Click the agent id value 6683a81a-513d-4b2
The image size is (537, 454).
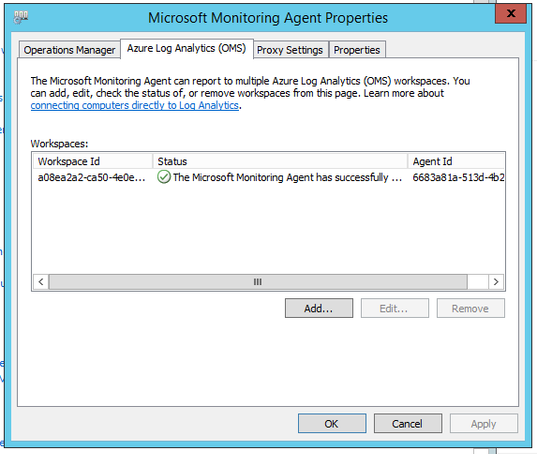pos(458,177)
